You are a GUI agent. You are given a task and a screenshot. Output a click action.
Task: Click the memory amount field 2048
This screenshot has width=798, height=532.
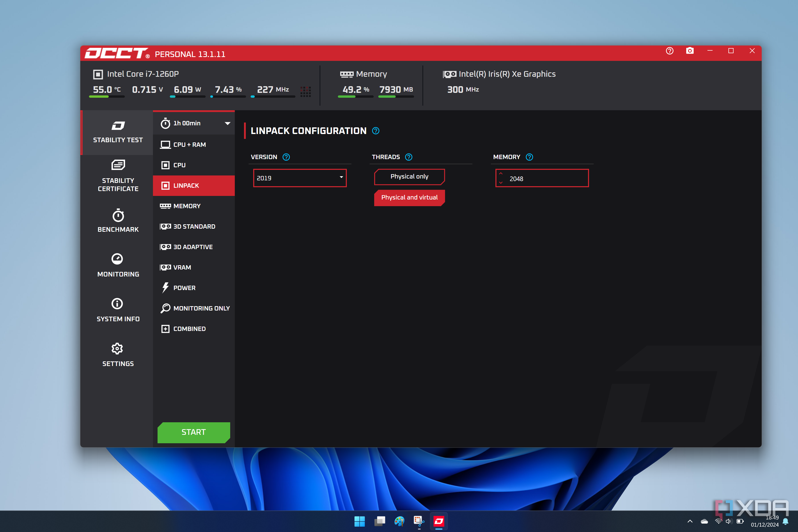546,179
